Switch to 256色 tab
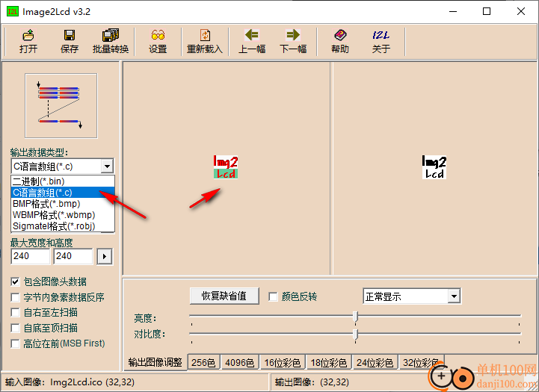Viewport: 539px width, 392px height. coord(203,362)
